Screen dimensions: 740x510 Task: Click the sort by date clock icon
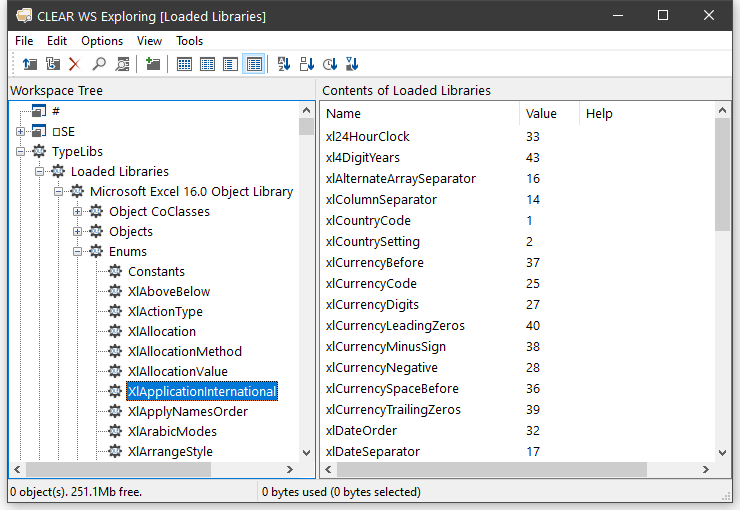(x=329, y=64)
